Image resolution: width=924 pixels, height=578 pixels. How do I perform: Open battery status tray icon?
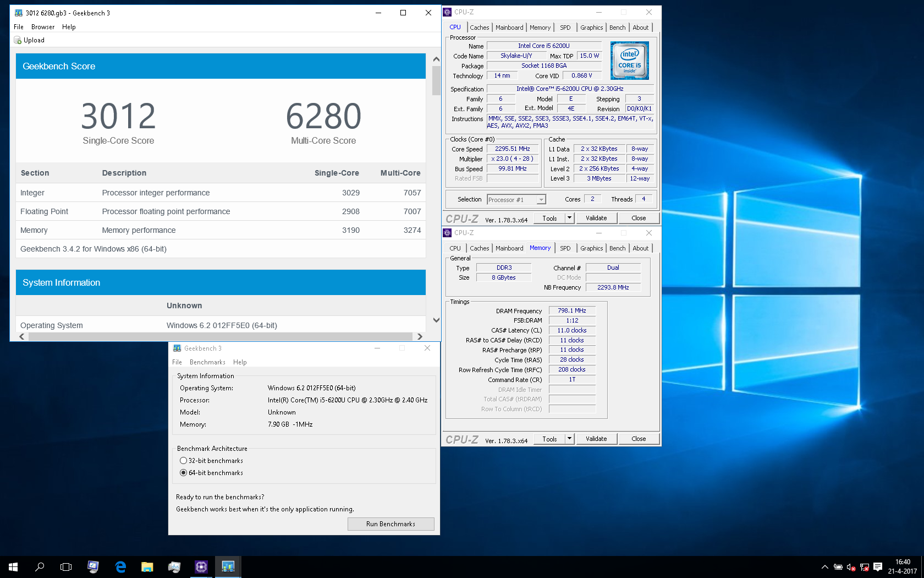[838, 567]
